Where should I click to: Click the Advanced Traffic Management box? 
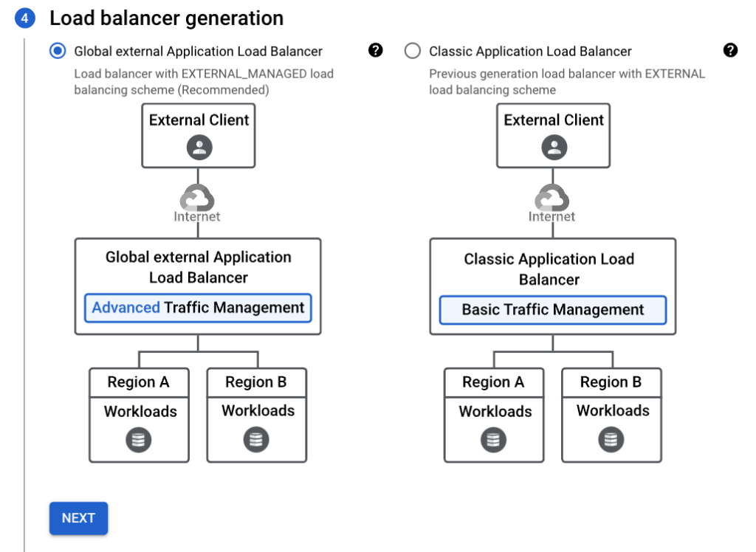[x=198, y=308]
